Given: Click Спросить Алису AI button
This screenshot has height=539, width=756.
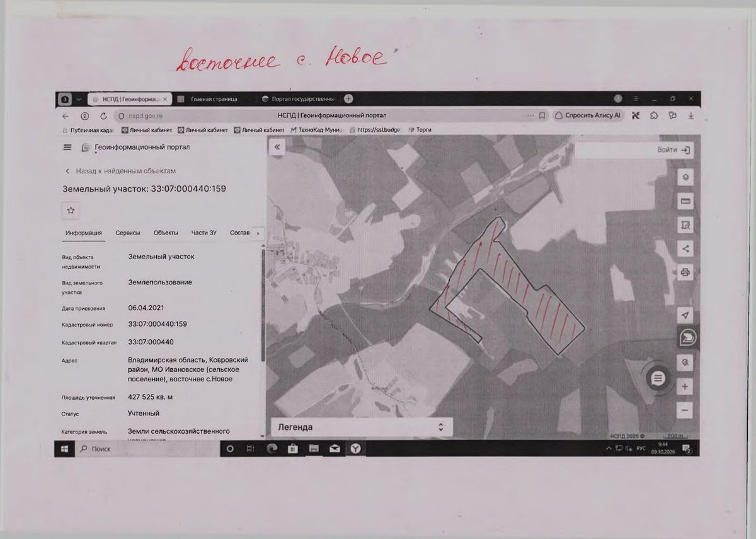Looking at the screenshot, I should pos(588,116).
